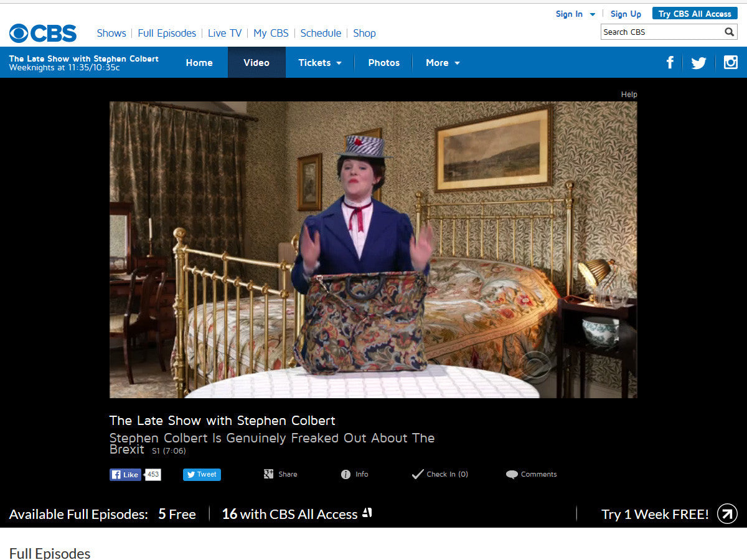Open the Instagram icon in show bar
This screenshot has width=747, height=560.
click(x=730, y=62)
